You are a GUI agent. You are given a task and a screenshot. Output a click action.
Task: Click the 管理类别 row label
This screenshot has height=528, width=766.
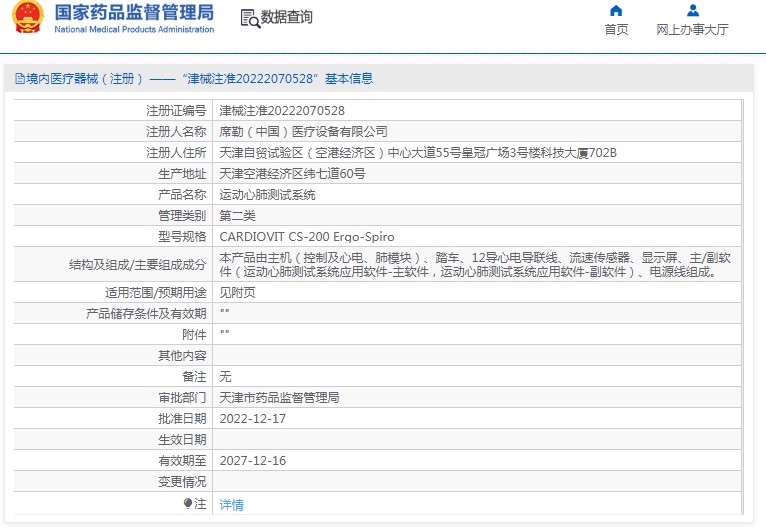coord(182,216)
